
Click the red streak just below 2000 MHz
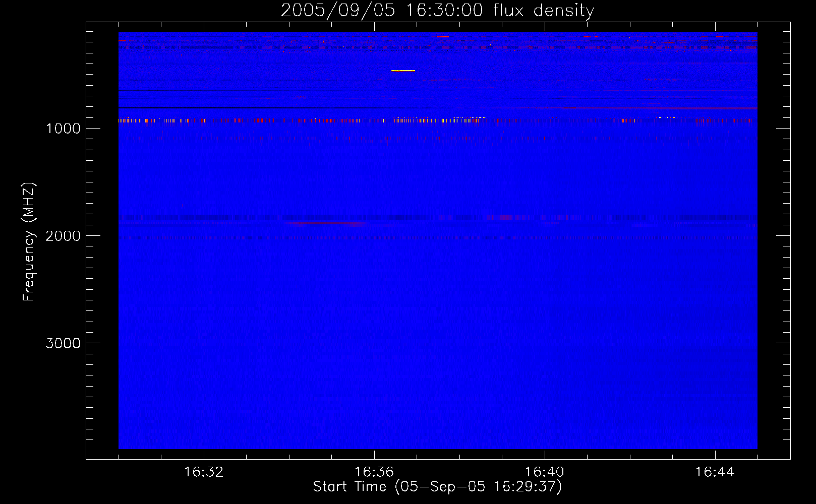(327, 223)
